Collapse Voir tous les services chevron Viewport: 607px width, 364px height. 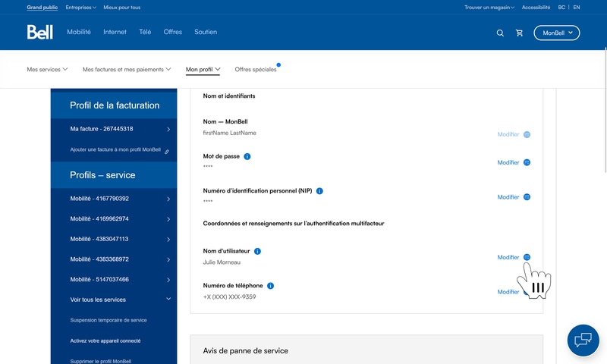pos(168,299)
